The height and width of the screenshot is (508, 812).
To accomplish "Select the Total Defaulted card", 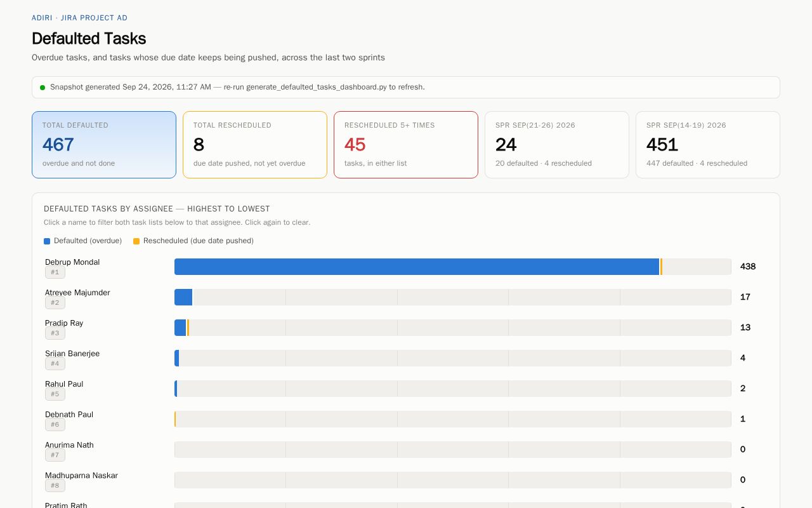I will 104,145.
